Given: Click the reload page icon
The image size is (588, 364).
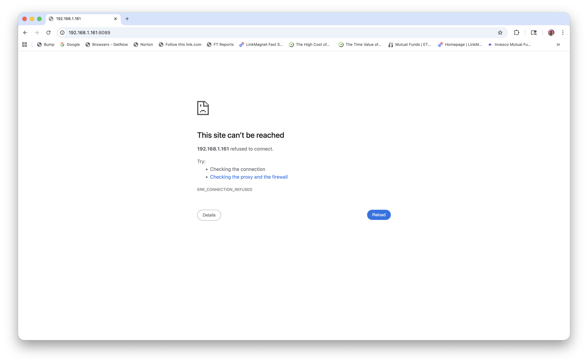Looking at the screenshot, I should (x=48, y=32).
